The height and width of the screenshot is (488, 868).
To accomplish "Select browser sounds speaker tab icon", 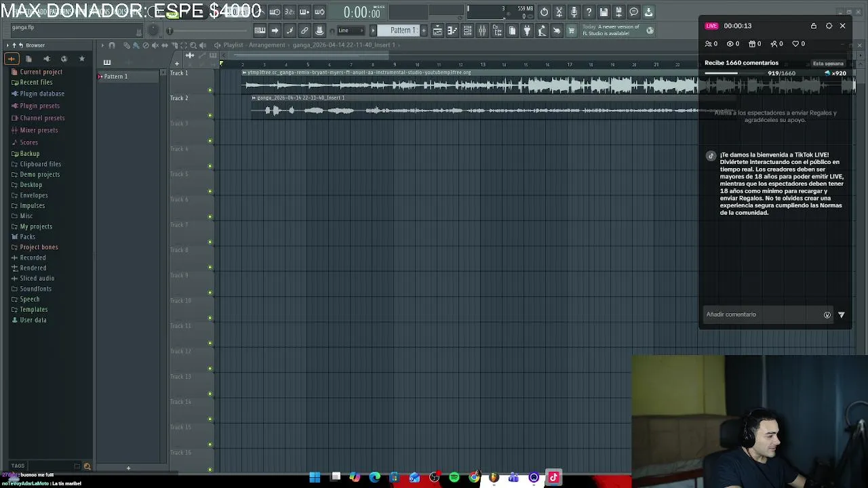I will (47, 59).
